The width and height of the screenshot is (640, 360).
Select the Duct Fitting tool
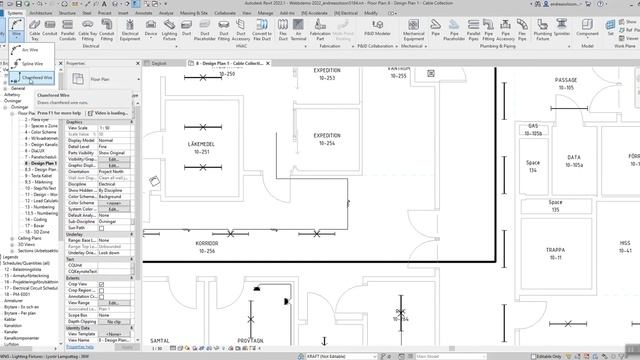pyautogui.click(x=224, y=30)
